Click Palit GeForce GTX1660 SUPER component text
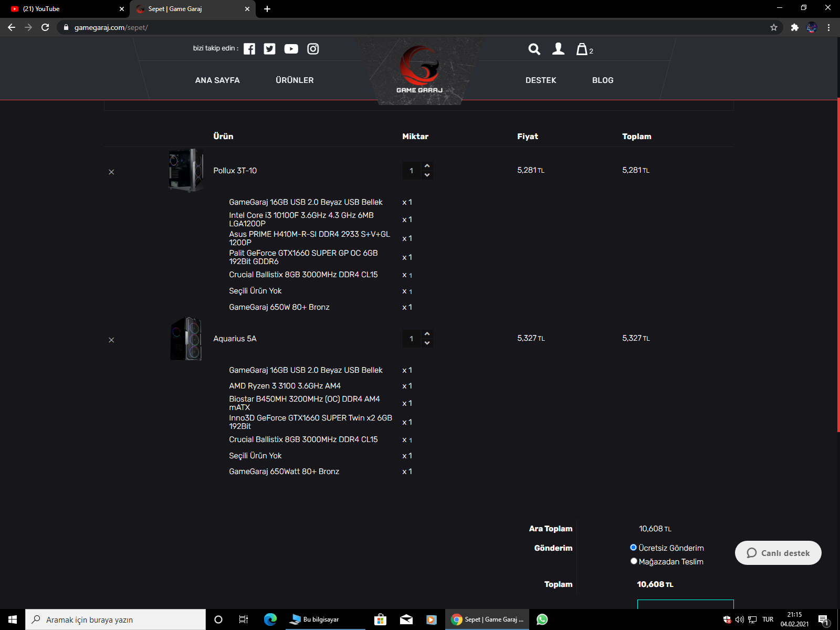 click(303, 257)
